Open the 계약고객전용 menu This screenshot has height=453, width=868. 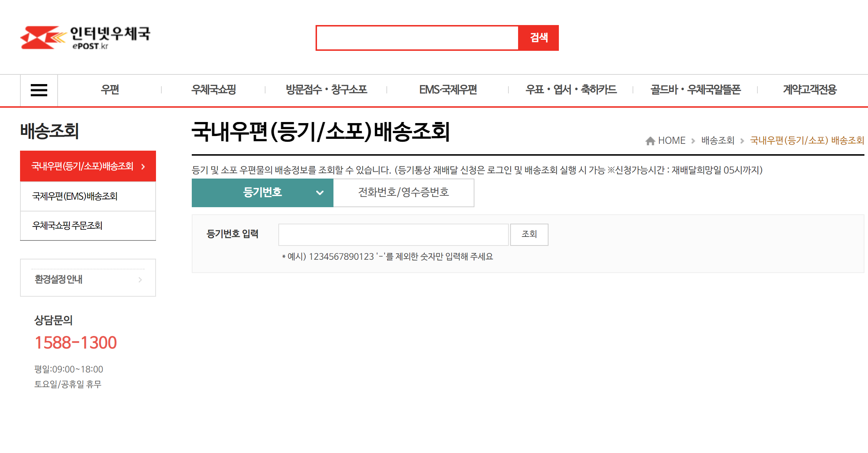810,90
